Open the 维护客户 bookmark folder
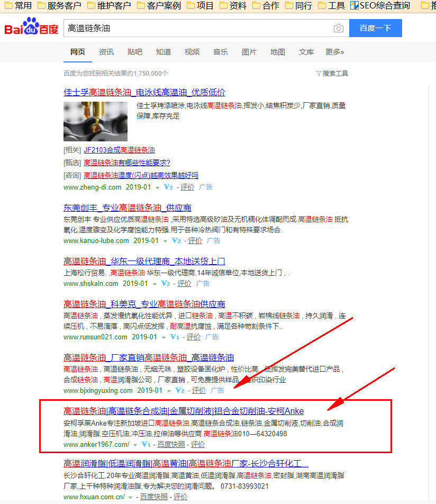The image size is (436, 504). pos(109,5)
